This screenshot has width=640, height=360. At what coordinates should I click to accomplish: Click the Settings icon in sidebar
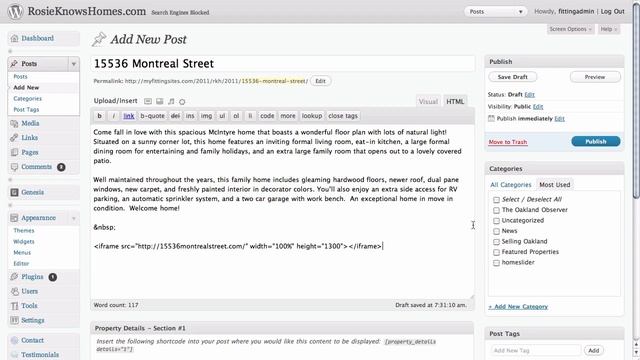15,320
